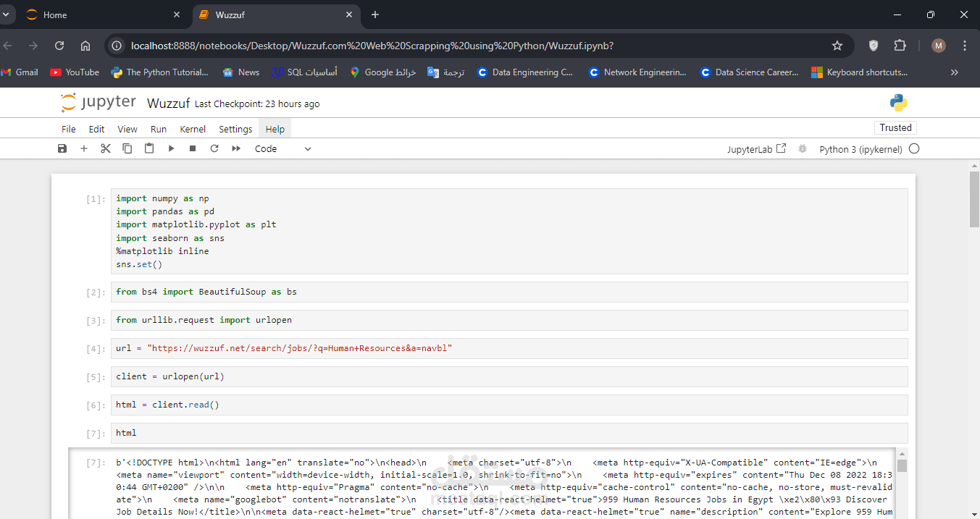Save the notebook with the floppy disk icon
The height and width of the screenshot is (519, 980).
62,148
